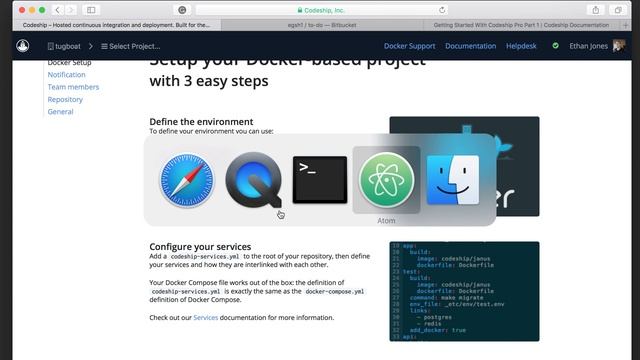The width and height of the screenshot is (640, 360).
Task: Reload page with refresh icon
Action: (x=442, y=10)
